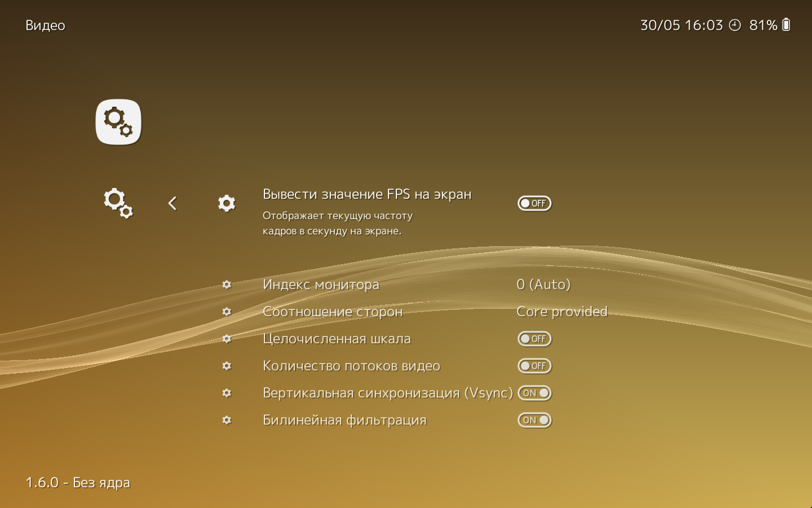Click gear icon beside Индекс монитора
The width and height of the screenshot is (812, 508).
click(x=227, y=284)
